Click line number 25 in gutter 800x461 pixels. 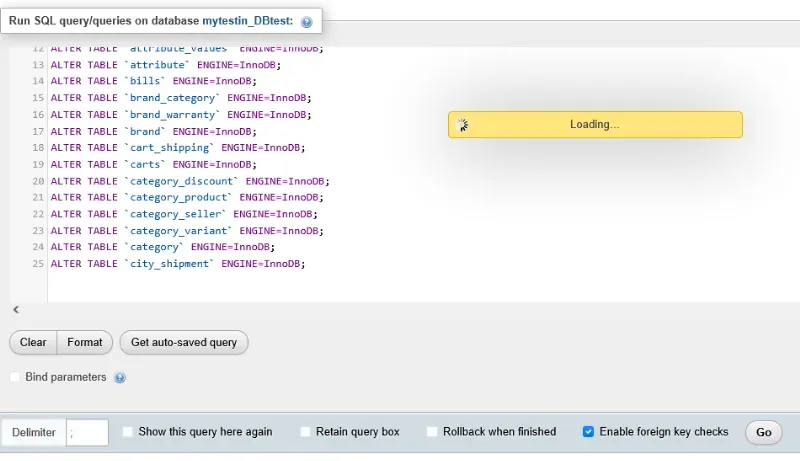pos(38,264)
